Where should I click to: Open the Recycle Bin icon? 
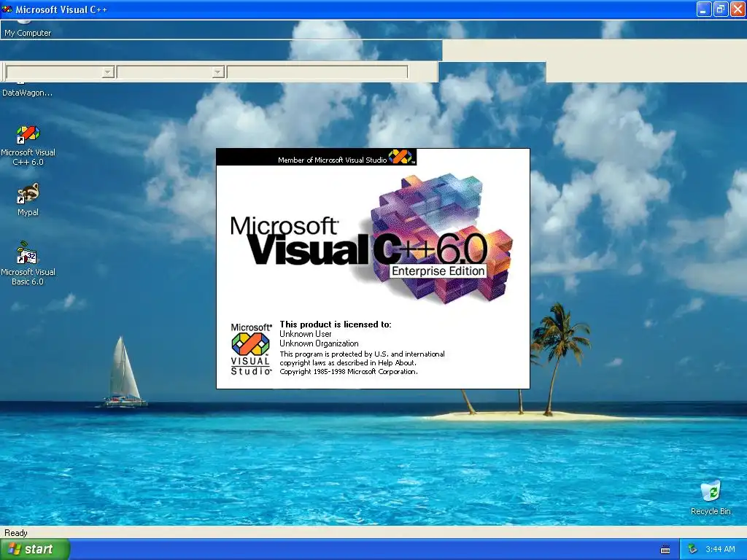[711, 497]
